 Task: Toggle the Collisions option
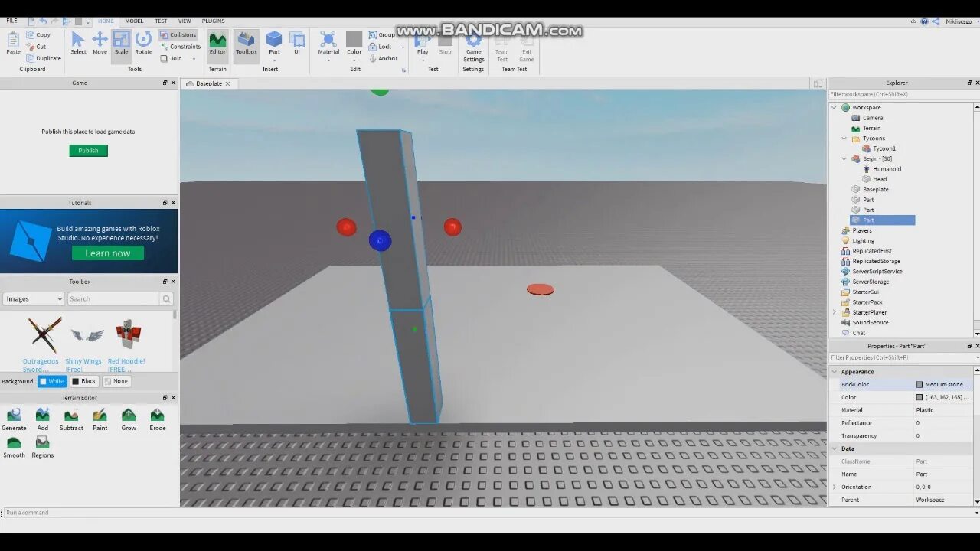pos(178,34)
